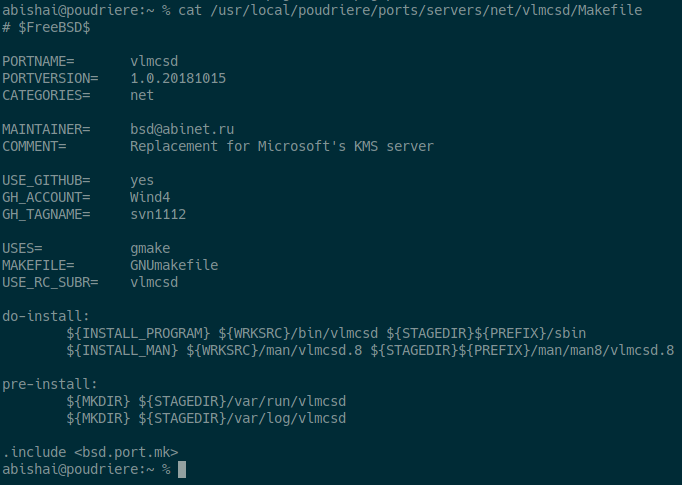Click the COMMENT text about KMS server
The height and width of the screenshot is (485, 682).
pyautogui.click(x=282, y=146)
